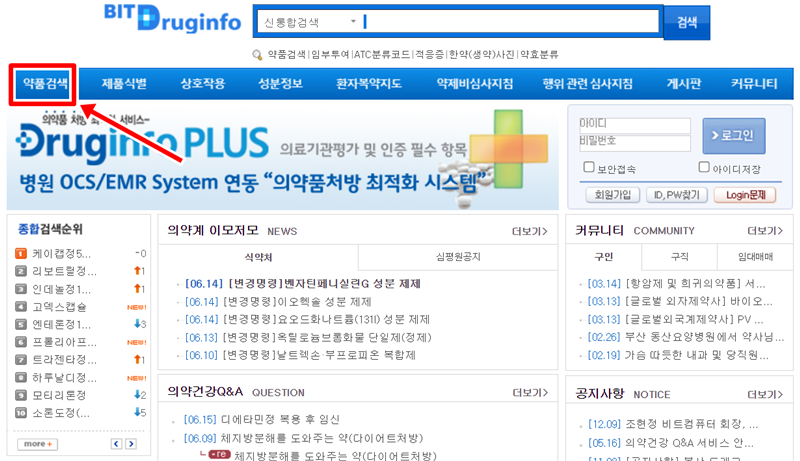The image size is (800, 461).
Task: Click the ID,PW찾기 button
Action: point(677,195)
